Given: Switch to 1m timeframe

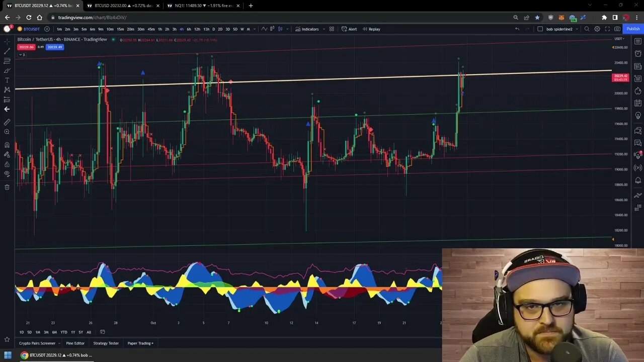Looking at the screenshot, I should point(59,29).
